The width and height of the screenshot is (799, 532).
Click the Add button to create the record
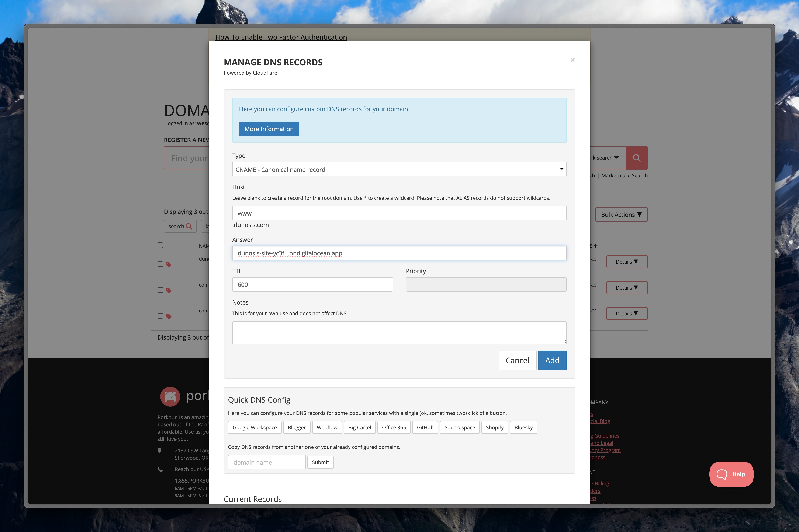552,360
